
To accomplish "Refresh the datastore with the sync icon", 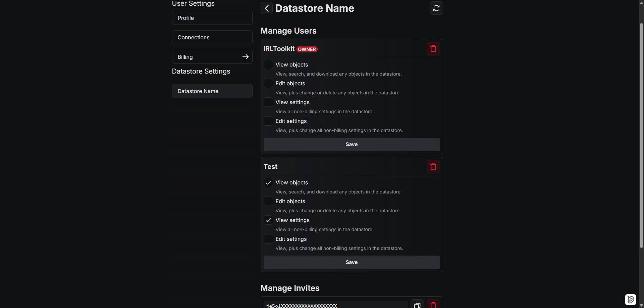I will point(436,8).
